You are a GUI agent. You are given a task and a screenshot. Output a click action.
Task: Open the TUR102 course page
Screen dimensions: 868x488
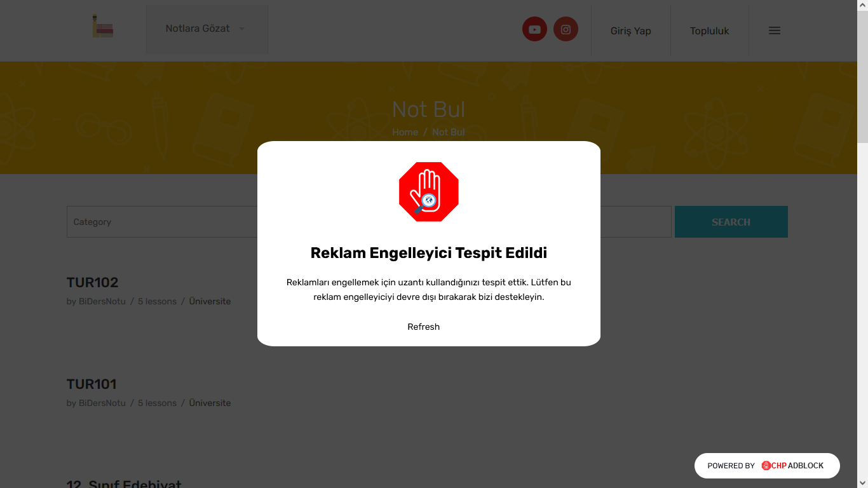coord(92,282)
